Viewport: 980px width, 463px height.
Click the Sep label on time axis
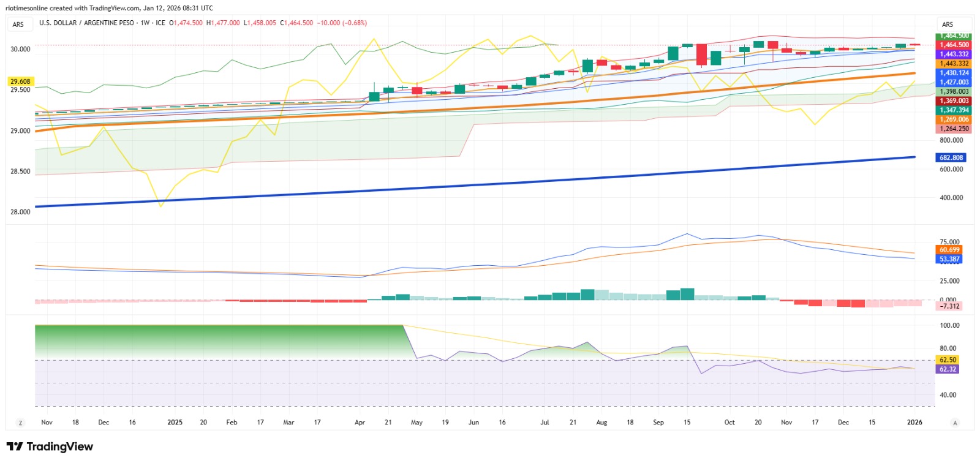(658, 423)
